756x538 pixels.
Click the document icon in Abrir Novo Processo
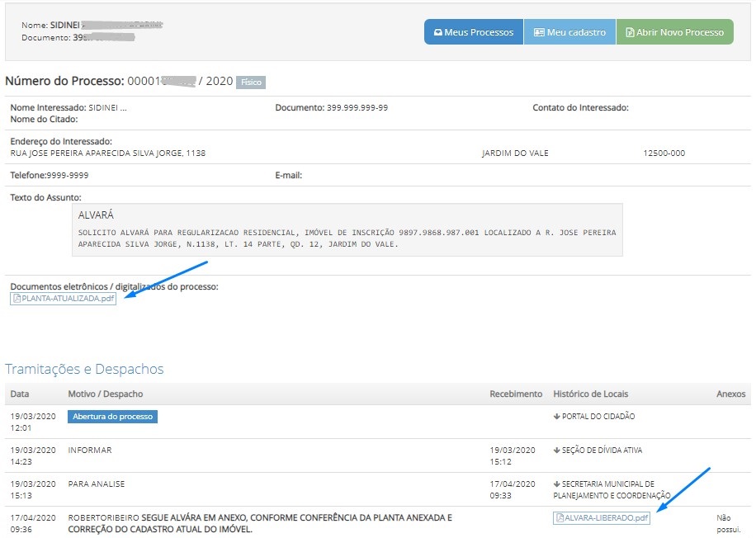pos(630,33)
